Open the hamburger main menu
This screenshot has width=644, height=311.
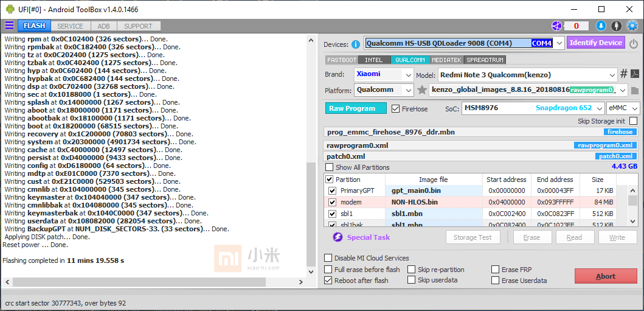coord(9,26)
